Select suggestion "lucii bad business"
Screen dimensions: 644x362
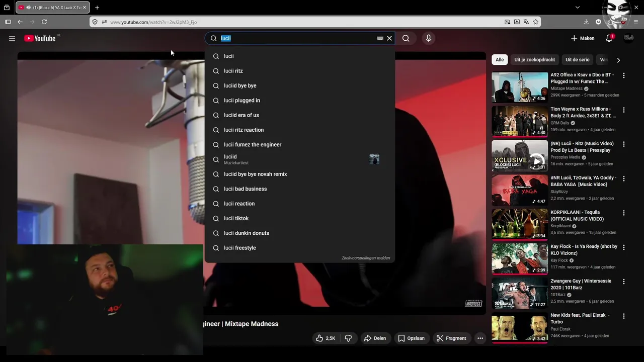point(300,189)
